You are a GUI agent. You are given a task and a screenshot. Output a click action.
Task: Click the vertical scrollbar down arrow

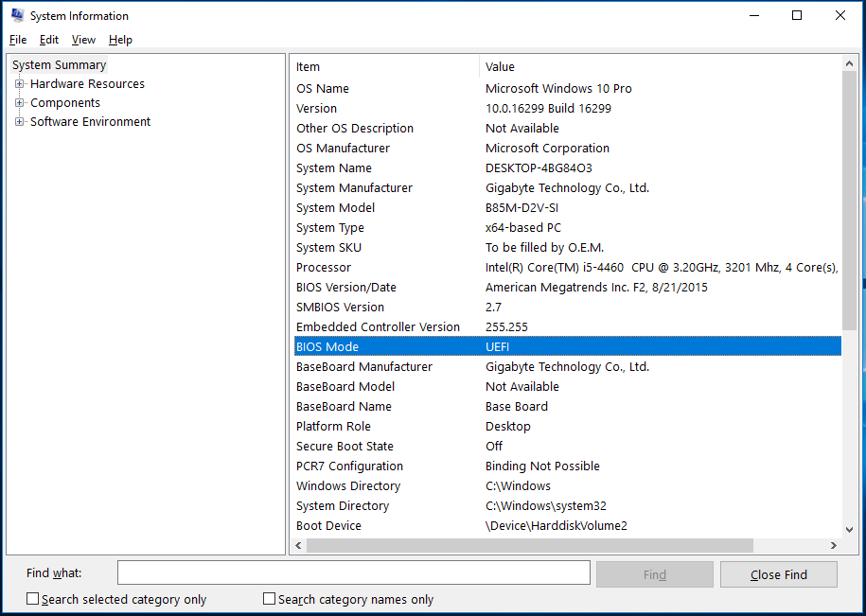849,530
